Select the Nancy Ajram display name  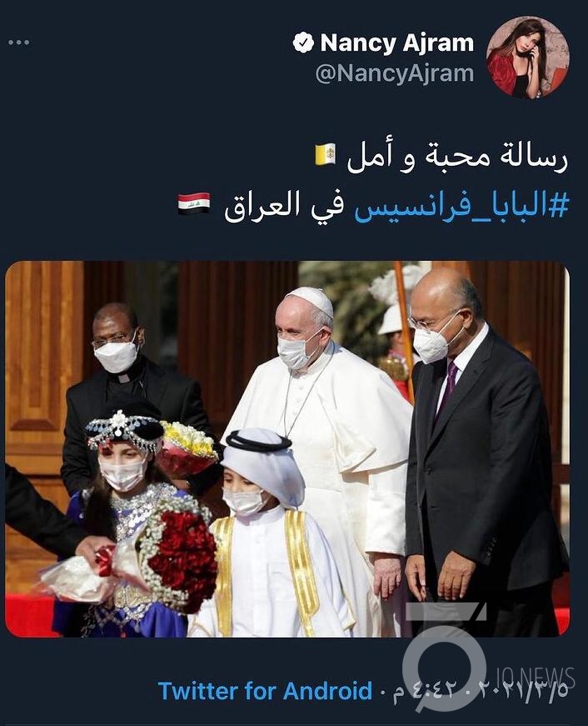[x=397, y=43]
